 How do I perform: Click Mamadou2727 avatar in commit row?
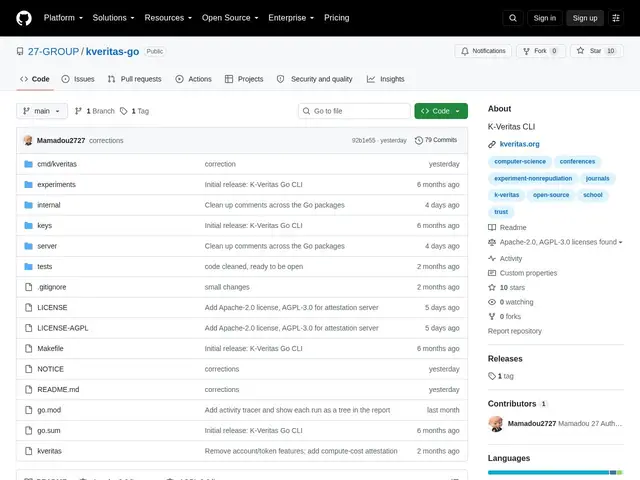click(28, 140)
